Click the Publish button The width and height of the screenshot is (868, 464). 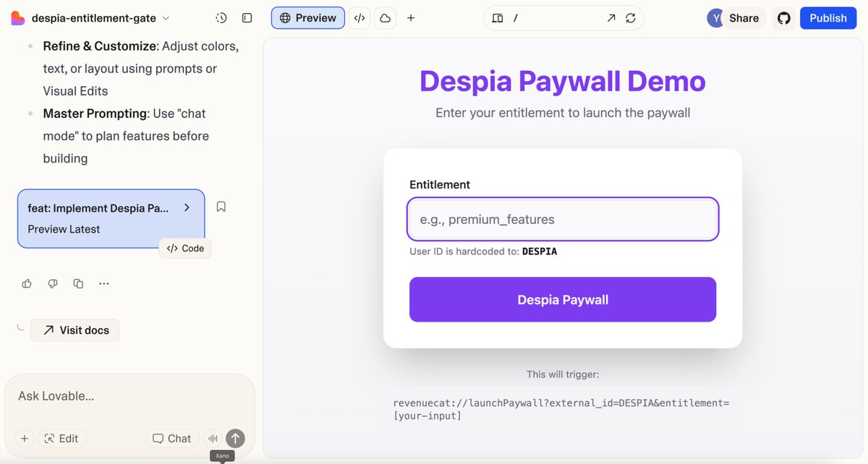(828, 18)
